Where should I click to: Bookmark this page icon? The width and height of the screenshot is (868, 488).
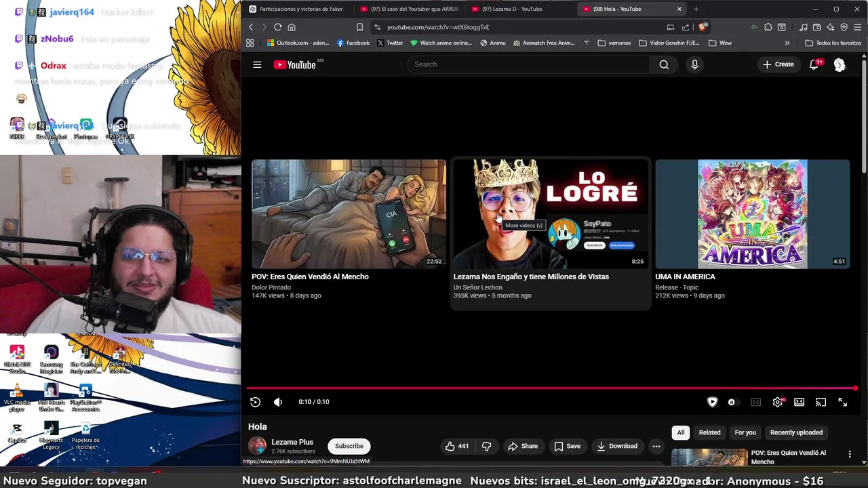[359, 27]
